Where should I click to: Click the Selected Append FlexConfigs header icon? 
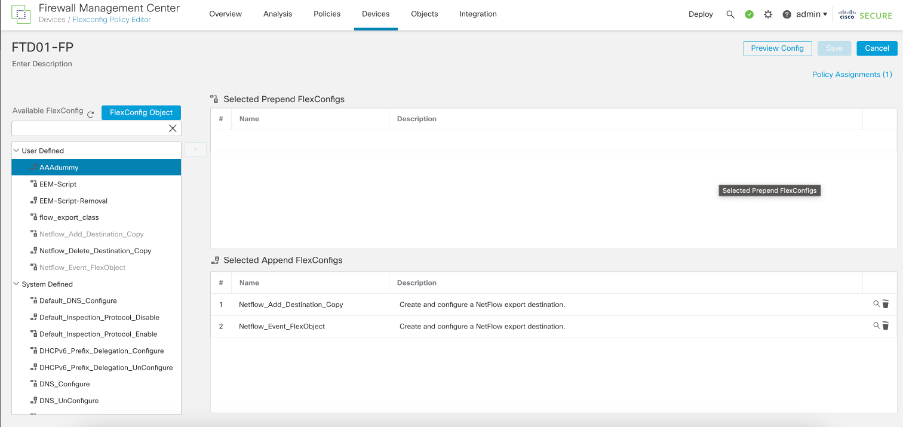pos(215,260)
